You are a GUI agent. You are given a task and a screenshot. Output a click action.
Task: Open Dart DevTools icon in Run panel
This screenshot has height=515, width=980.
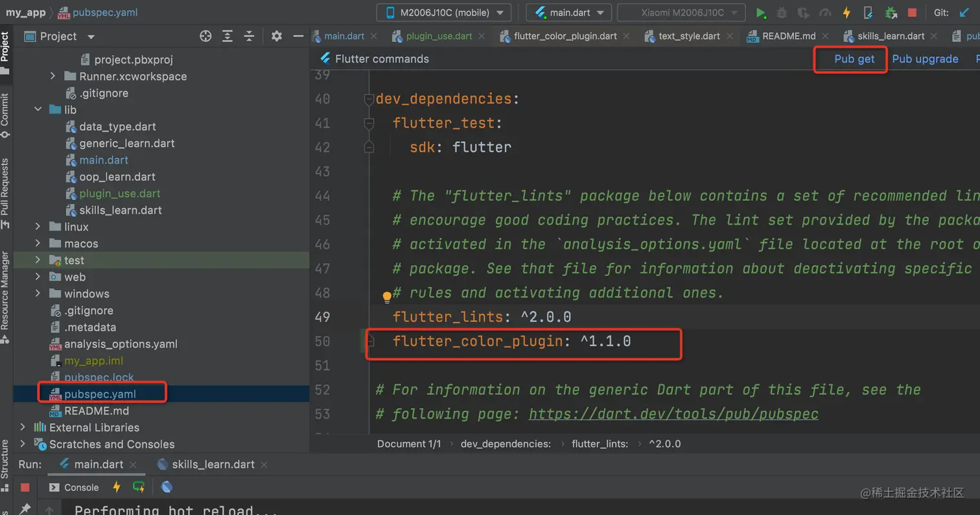(167, 486)
